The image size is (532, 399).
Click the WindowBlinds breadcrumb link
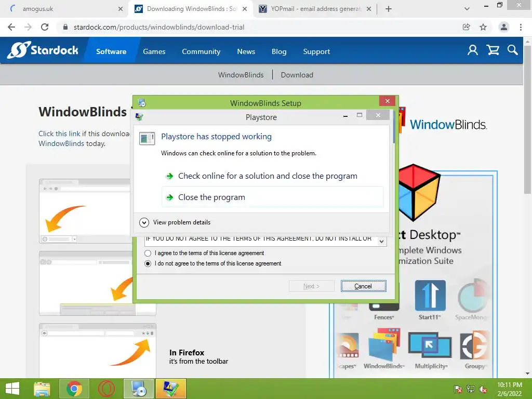(x=241, y=75)
